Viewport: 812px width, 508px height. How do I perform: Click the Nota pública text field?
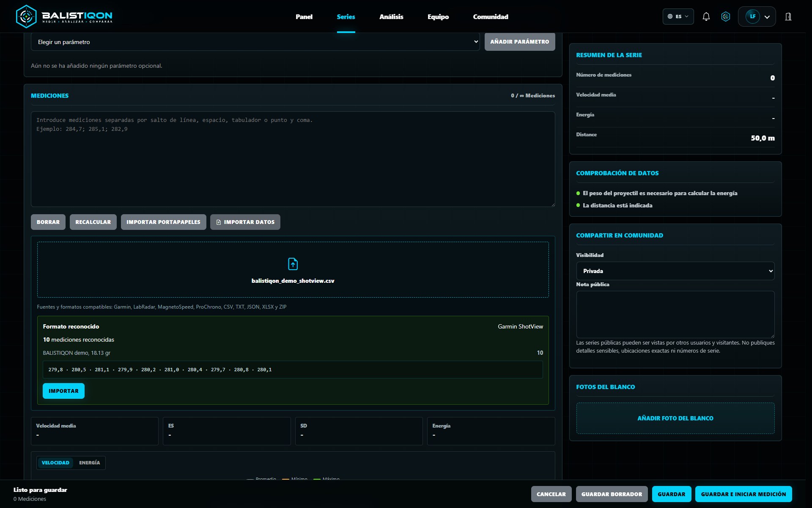point(675,314)
